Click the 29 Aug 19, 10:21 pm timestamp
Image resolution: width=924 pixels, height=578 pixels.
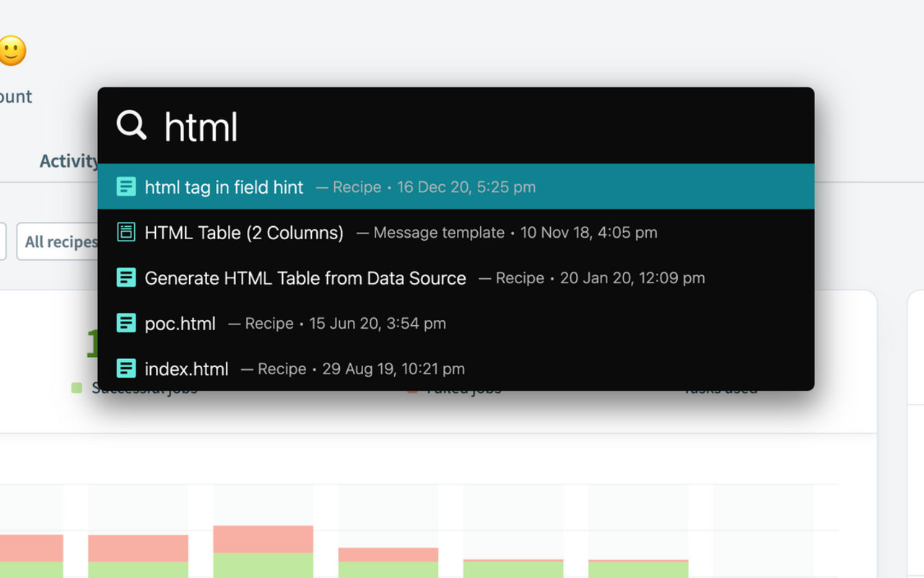tap(393, 369)
